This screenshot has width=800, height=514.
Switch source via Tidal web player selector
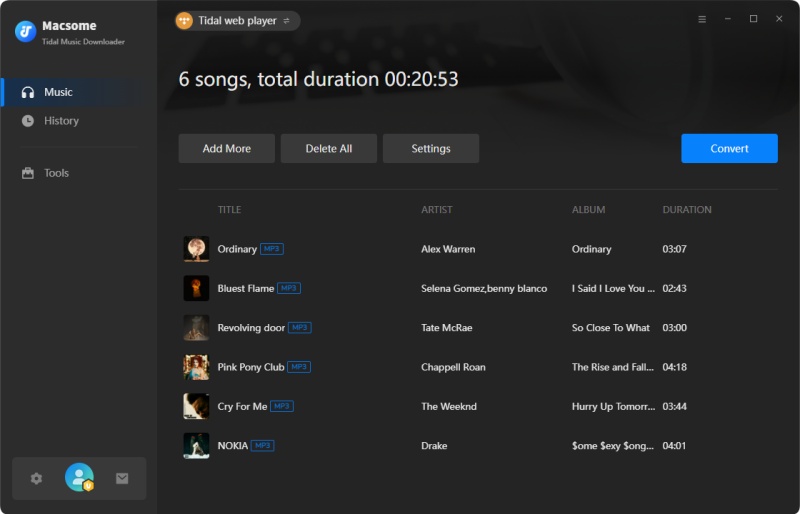point(237,21)
